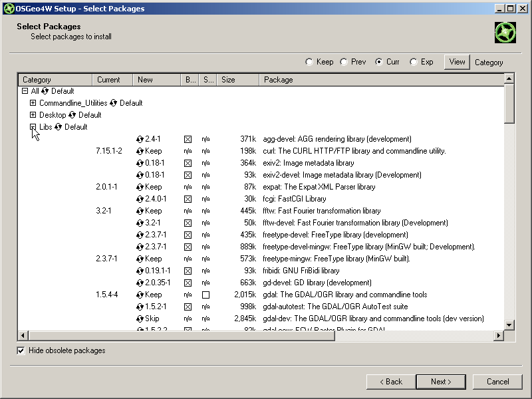Click the vertical scrollbar thumb
The height and width of the screenshot is (399, 532).
tap(509, 104)
